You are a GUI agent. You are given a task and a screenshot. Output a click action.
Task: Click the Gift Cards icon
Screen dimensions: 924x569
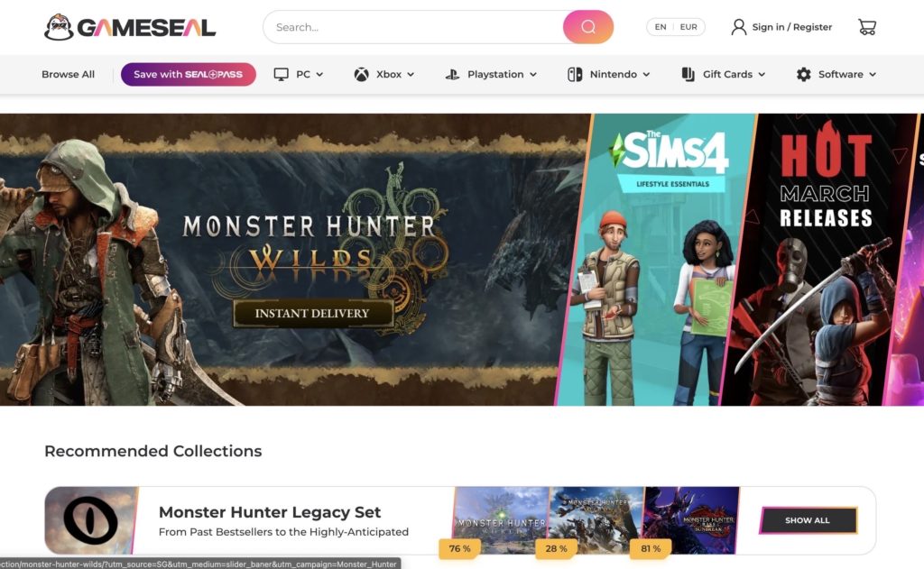pos(688,74)
